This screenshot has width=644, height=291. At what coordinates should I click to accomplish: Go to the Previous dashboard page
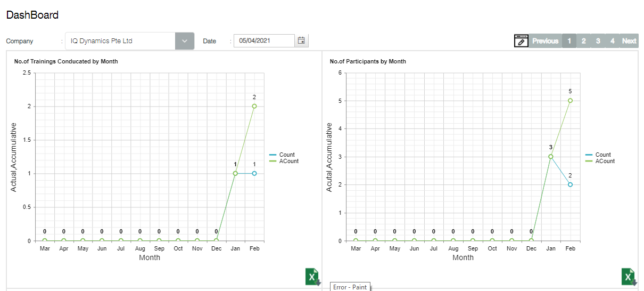tap(546, 41)
